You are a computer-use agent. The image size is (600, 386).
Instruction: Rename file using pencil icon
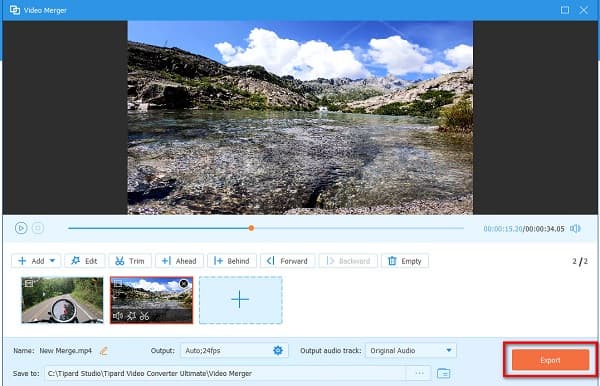[x=104, y=350]
